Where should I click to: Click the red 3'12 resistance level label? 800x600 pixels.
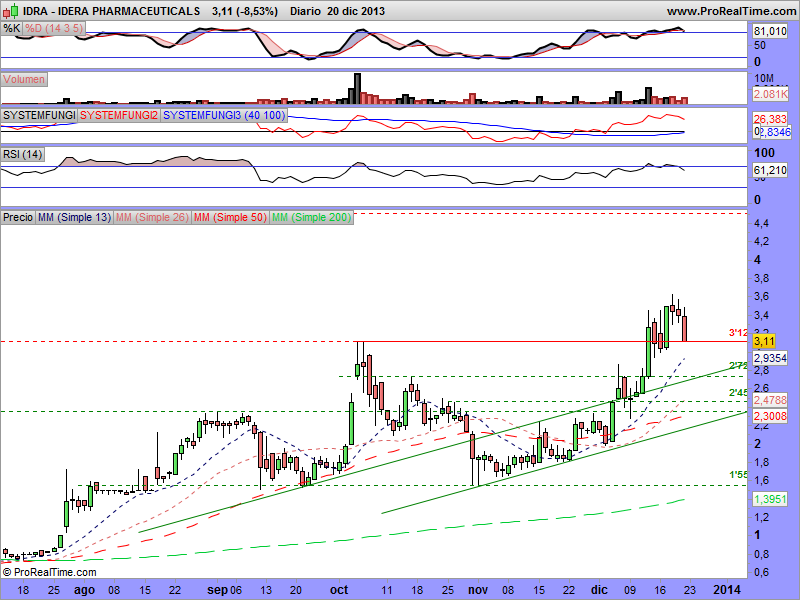[738, 333]
